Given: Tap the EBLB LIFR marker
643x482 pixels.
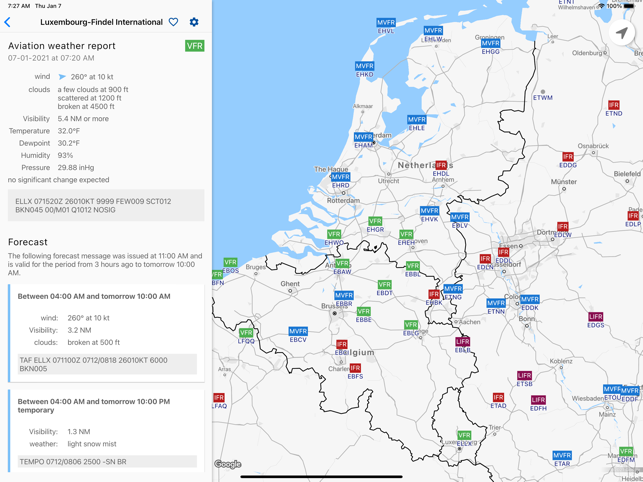Looking at the screenshot, I should tap(463, 342).
